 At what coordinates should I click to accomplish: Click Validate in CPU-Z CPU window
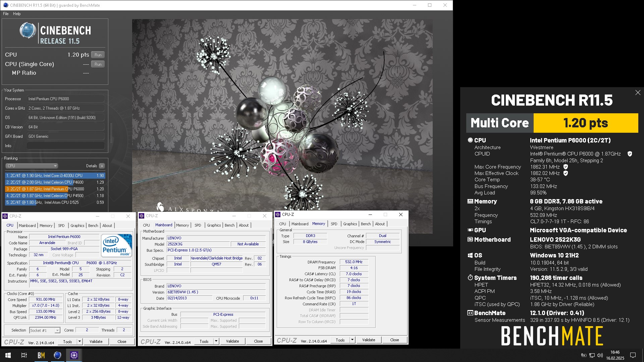point(96,342)
